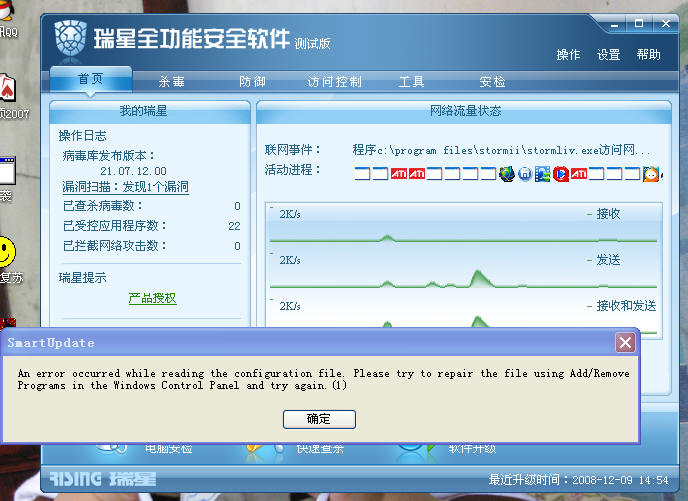The height and width of the screenshot is (501, 688).
Task: Click the value 22 for controlled applications
Action: pyautogui.click(x=234, y=226)
